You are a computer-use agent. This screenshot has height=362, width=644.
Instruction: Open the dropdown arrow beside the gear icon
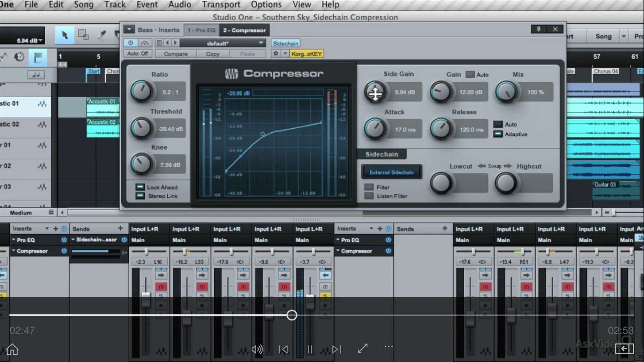285,54
